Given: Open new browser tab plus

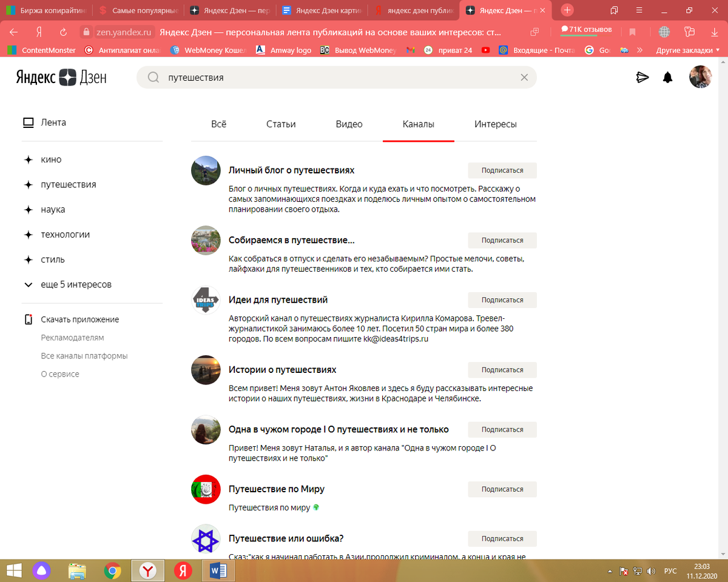Looking at the screenshot, I should pos(567,10).
